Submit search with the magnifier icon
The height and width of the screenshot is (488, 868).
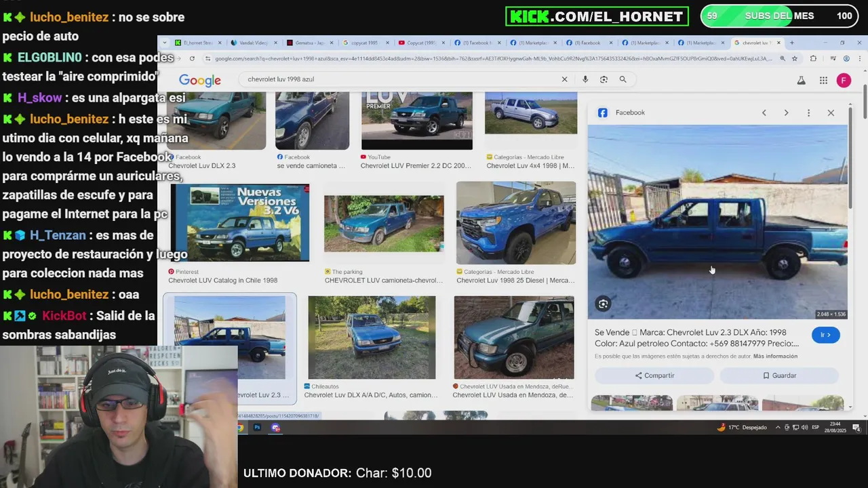pos(623,79)
